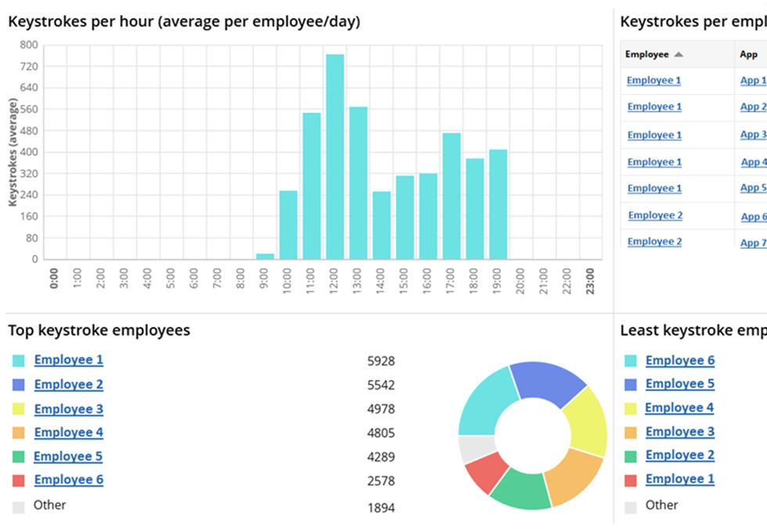The height and width of the screenshot is (532, 767).
Task: Open Employee 1 link in App 4 row
Action: tap(654, 162)
